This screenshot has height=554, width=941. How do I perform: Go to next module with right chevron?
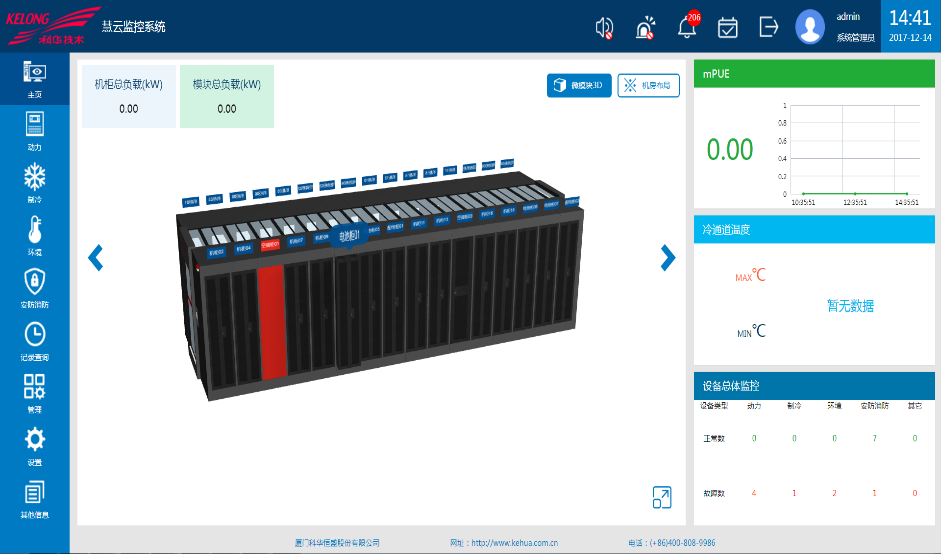pyautogui.click(x=668, y=258)
